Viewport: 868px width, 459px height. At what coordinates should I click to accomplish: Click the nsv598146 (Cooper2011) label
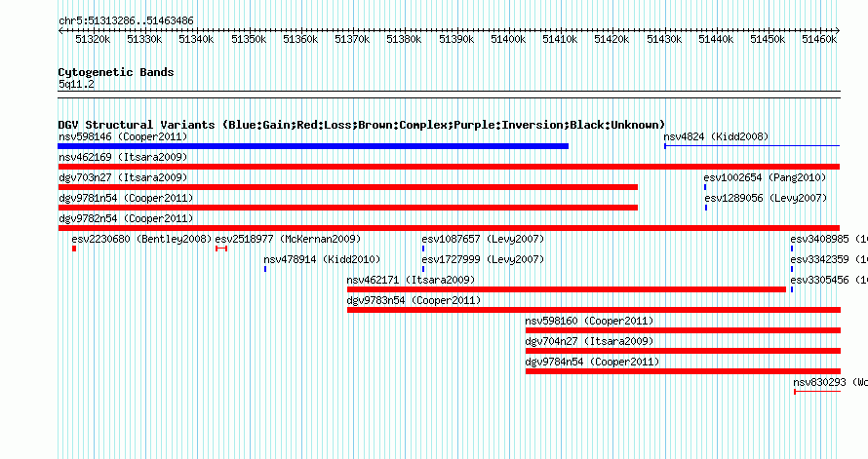(x=123, y=136)
